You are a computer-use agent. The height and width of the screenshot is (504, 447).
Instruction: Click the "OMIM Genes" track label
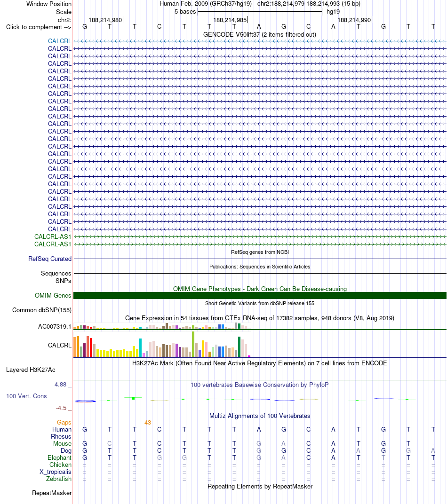53,295
